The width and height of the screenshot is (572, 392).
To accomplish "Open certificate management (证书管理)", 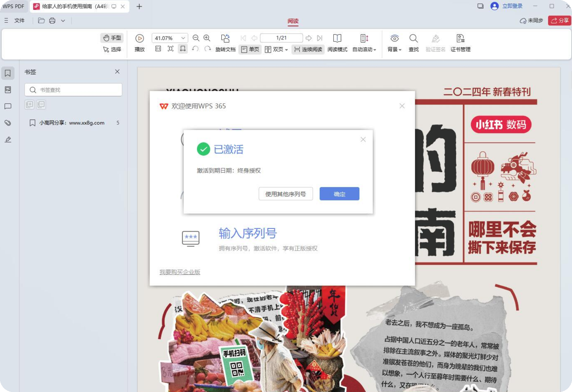I will [460, 43].
